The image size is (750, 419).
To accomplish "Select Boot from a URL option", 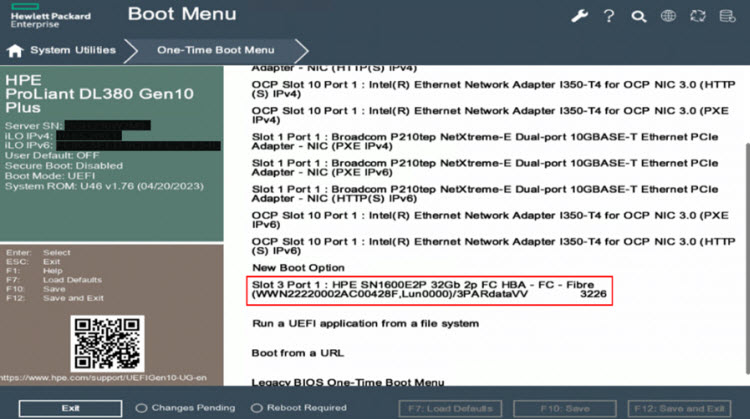I will [297, 353].
